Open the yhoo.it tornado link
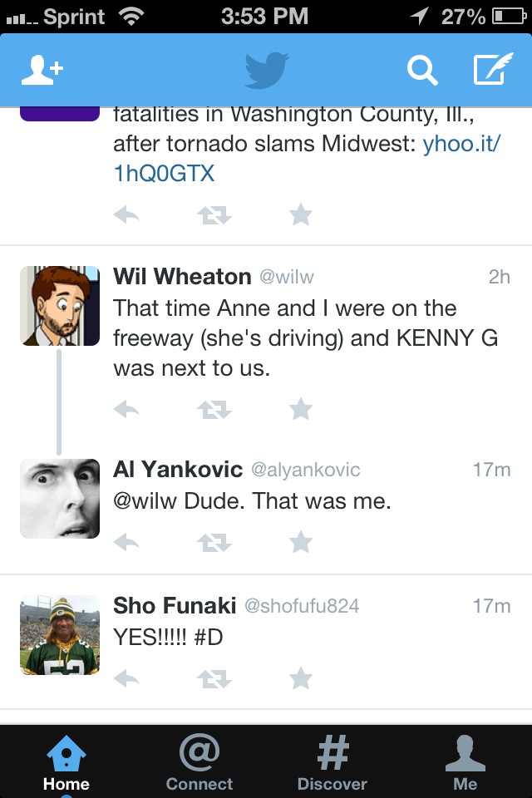Viewport: 532px width, 798px height. click(460, 145)
